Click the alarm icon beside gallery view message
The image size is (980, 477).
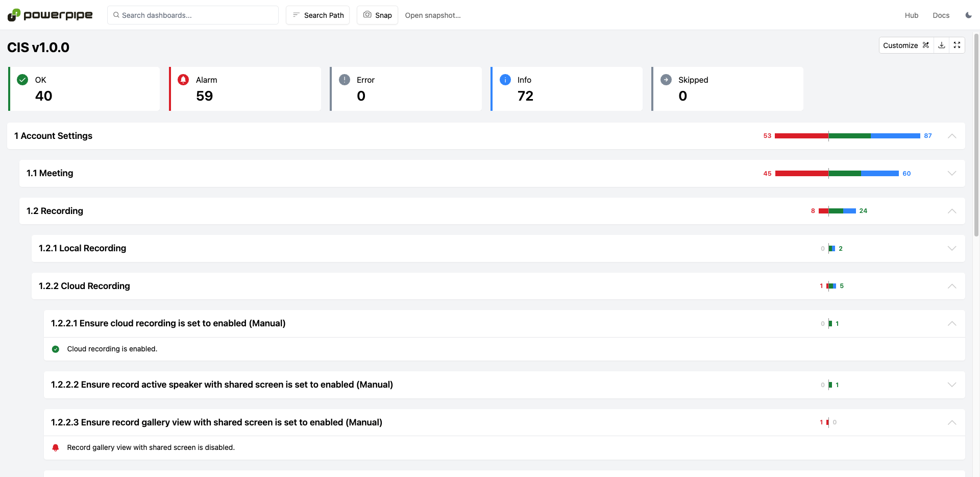56,447
